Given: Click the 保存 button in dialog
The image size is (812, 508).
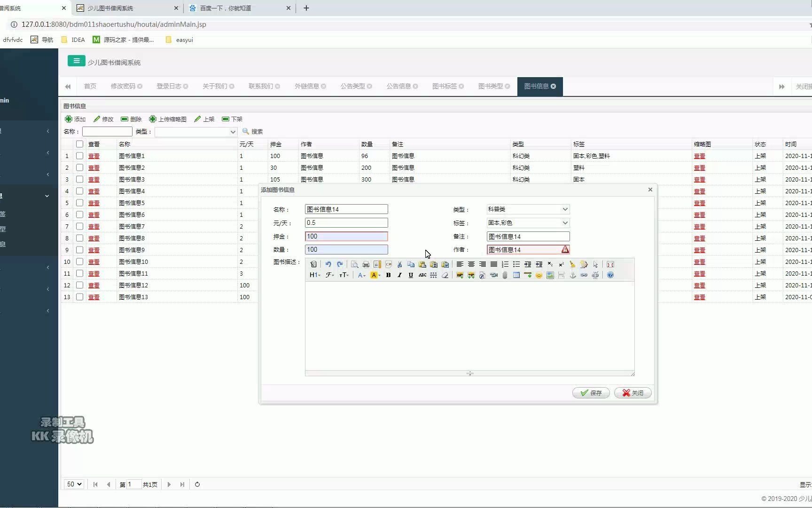Looking at the screenshot, I should (x=591, y=393).
